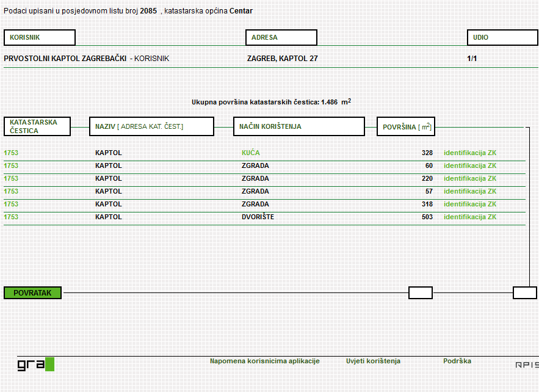Open identifikacija ZK for the 318 m² row
This screenshot has width=539, height=392.
tap(469, 204)
